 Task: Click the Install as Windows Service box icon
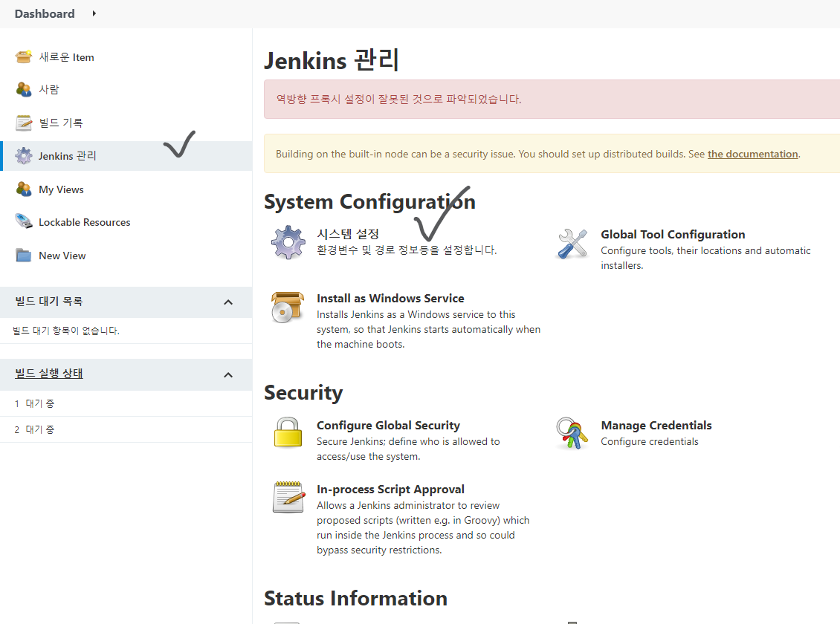[288, 307]
